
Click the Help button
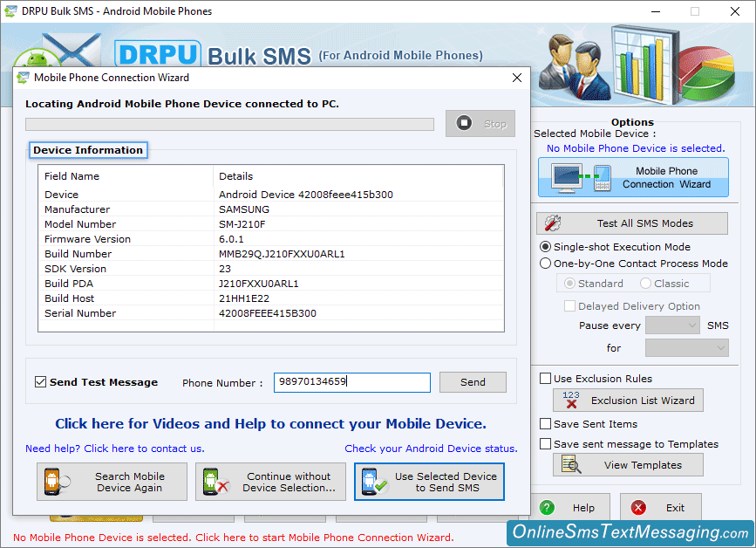[x=571, y=508]
